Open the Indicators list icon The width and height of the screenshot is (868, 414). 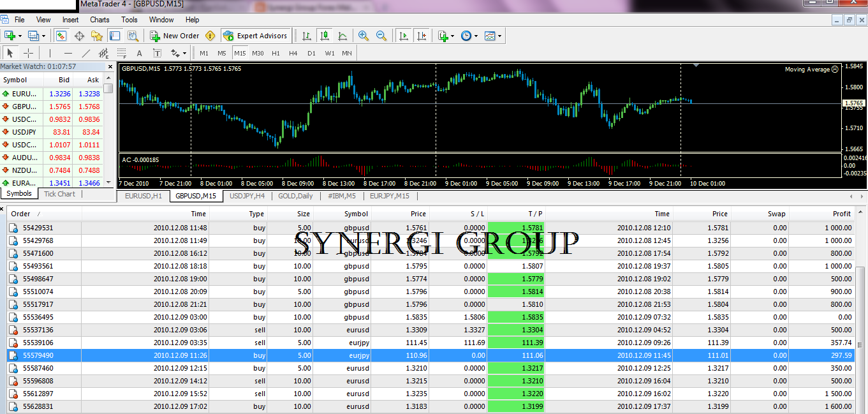[x=443, y=36]
